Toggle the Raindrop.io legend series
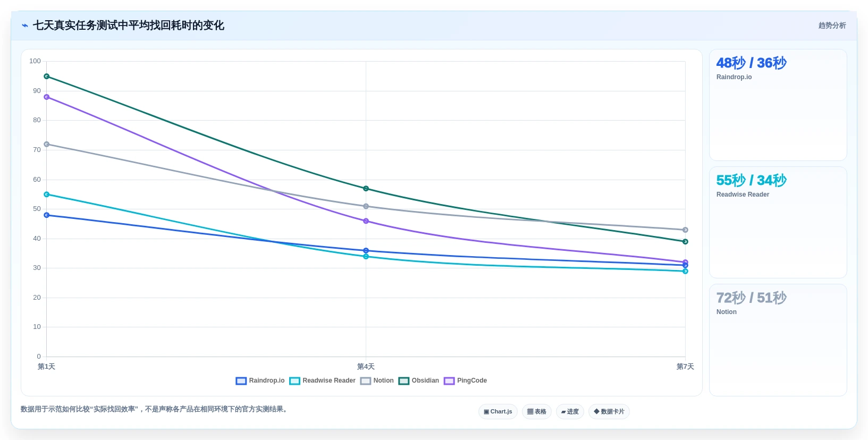 [260, 380]
